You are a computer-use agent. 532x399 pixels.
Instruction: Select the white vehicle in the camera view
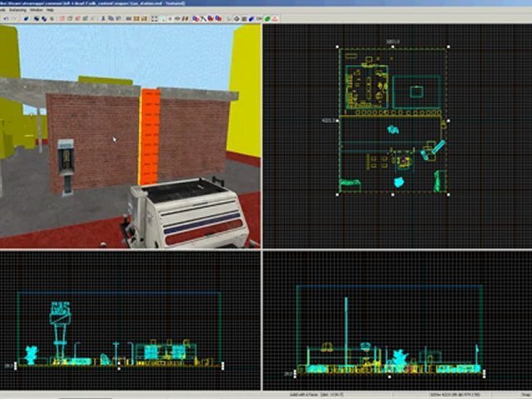coord(190,216)
